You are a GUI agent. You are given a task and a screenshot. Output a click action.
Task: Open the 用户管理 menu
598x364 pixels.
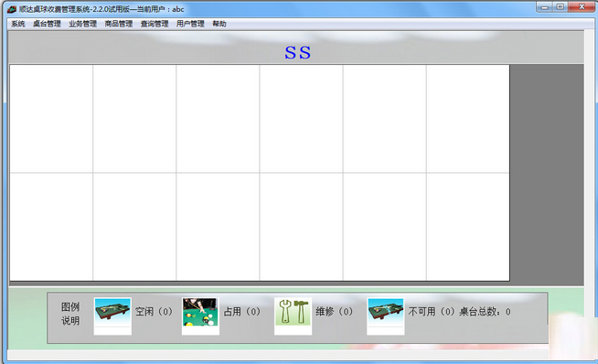click(190, 24)
